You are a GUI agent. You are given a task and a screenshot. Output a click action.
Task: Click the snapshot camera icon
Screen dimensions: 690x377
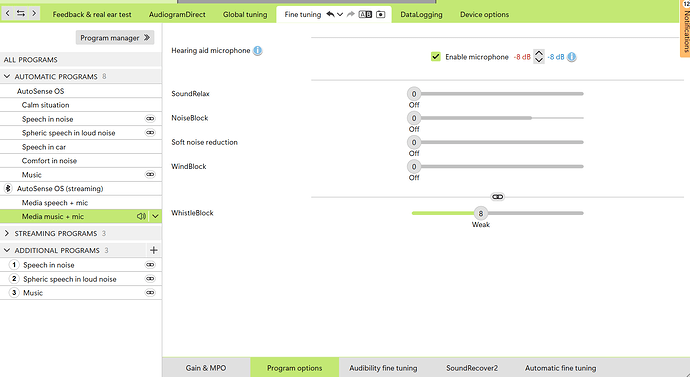pyautogui.click(x=381, y=14)
